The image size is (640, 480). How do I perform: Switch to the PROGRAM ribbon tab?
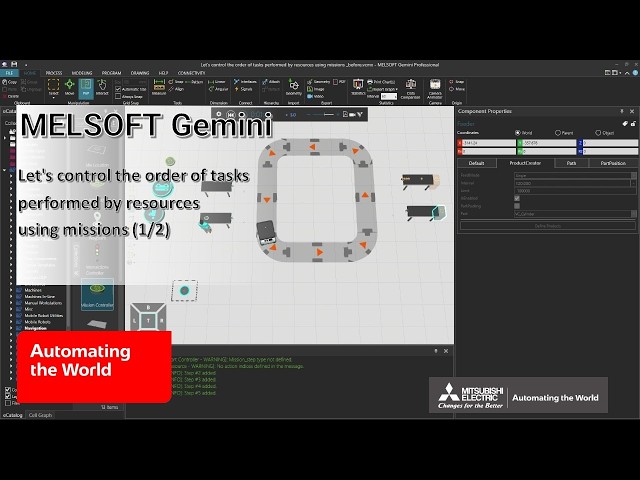[111, 73]
